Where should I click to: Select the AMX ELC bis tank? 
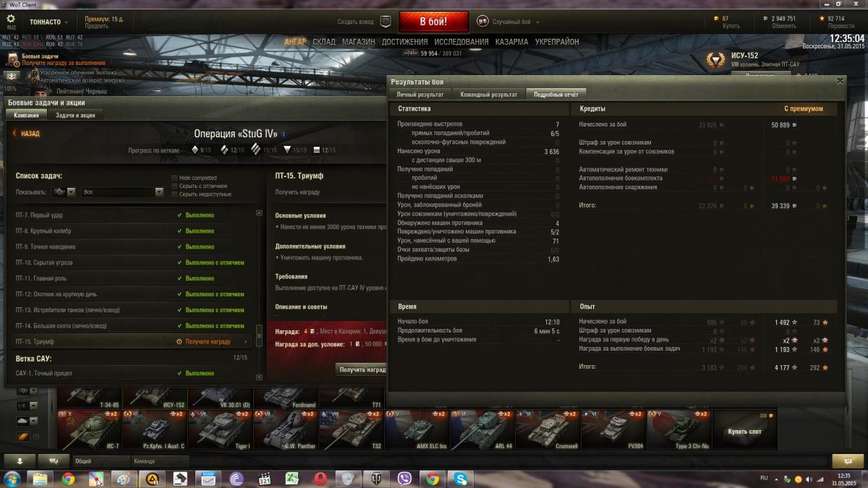tap(417, 431)
